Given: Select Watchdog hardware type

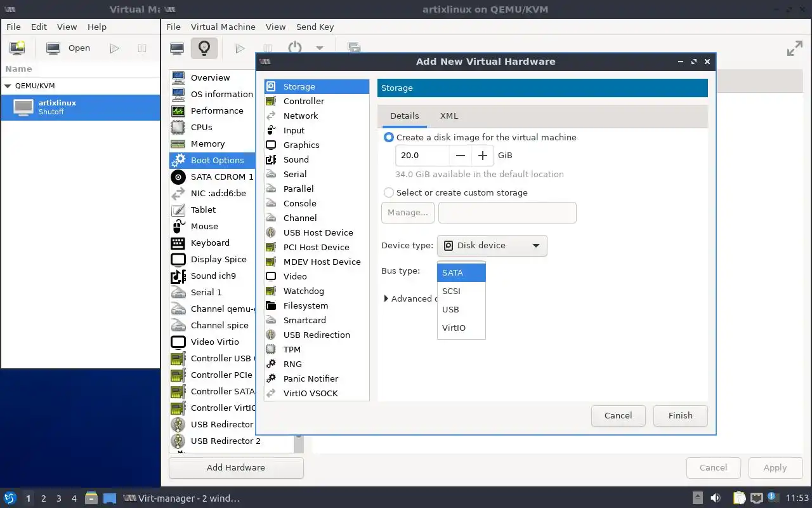Looking at the screenshot, I should click(317, 291).
